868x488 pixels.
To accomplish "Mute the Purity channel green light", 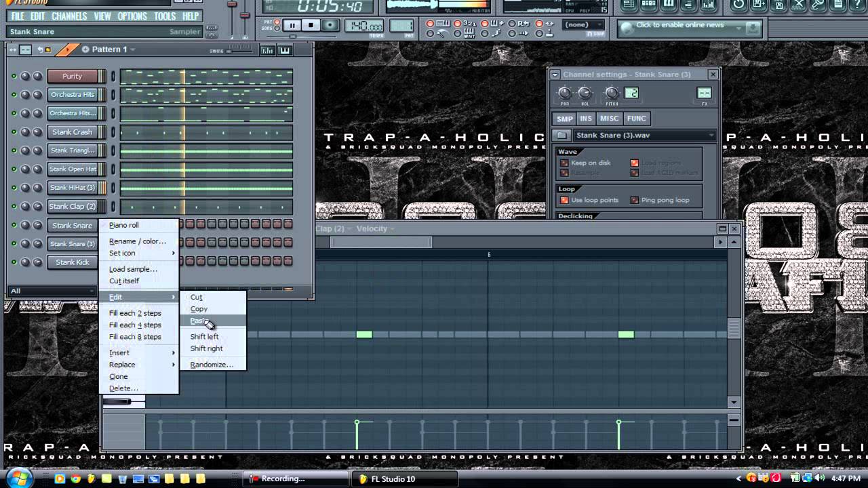I will click(14, 76).
